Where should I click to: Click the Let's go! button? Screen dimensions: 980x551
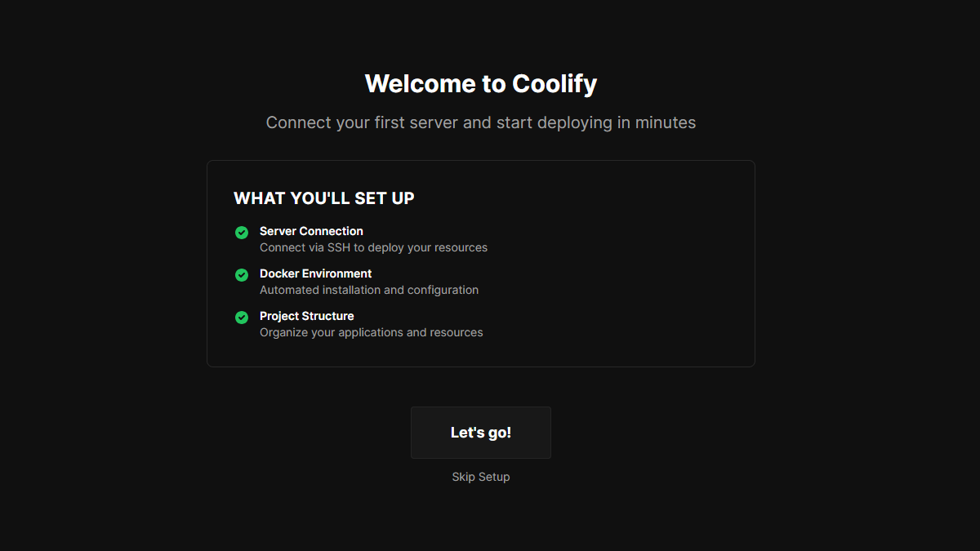point(480,433)
